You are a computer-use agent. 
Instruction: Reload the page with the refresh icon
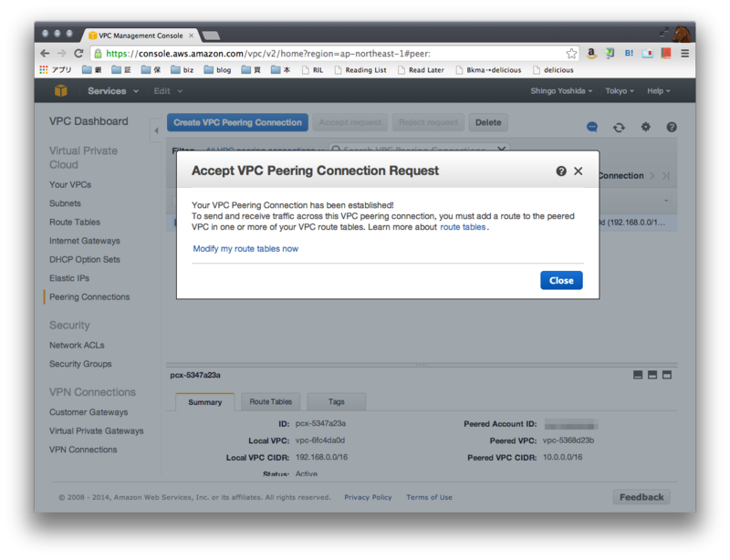pyautogui.click(x=78, y=54)
